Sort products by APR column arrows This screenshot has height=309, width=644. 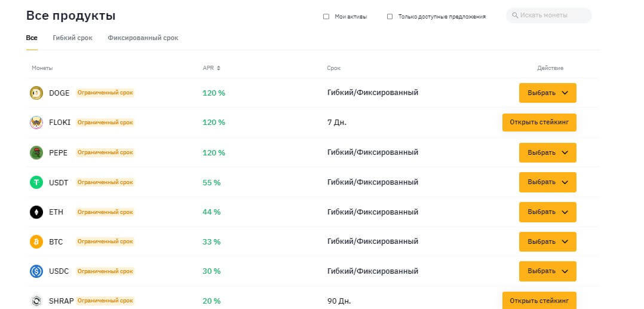[x=219, y=68]
